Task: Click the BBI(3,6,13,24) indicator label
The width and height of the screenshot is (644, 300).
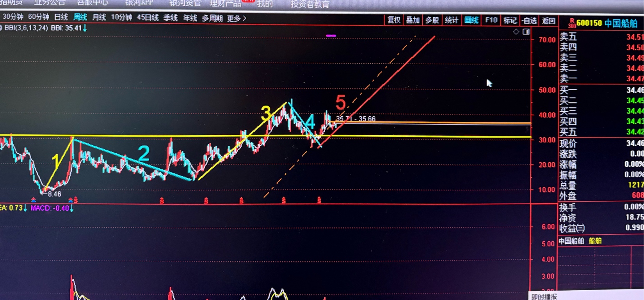Action: coord(26,28)
